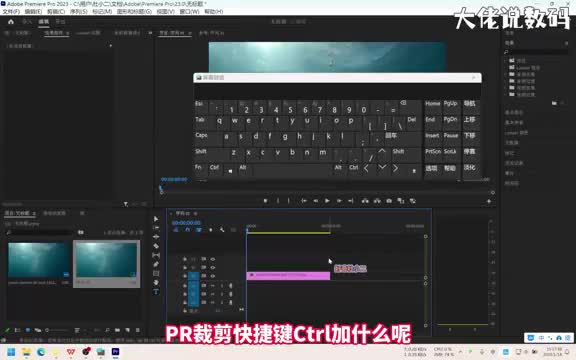Click the Lift button in Program monitor
The width and height of the screenshot is (576, 360).
pos(365,201)
